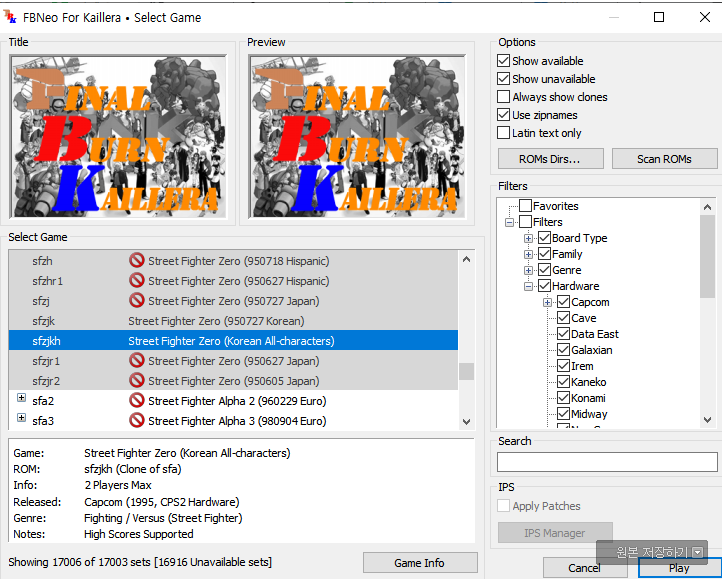Image resolution: width=726 pixels, height=583 pixels.
Task: Toggle the Use zipnames checkbox
Action: pos(503,115)
